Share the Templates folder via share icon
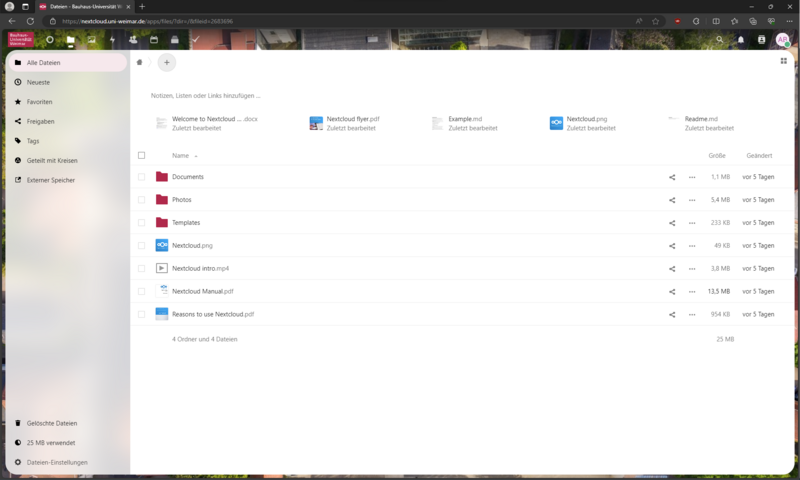The height and width of the screenshot is (480, 800). [x=672, y=223]
